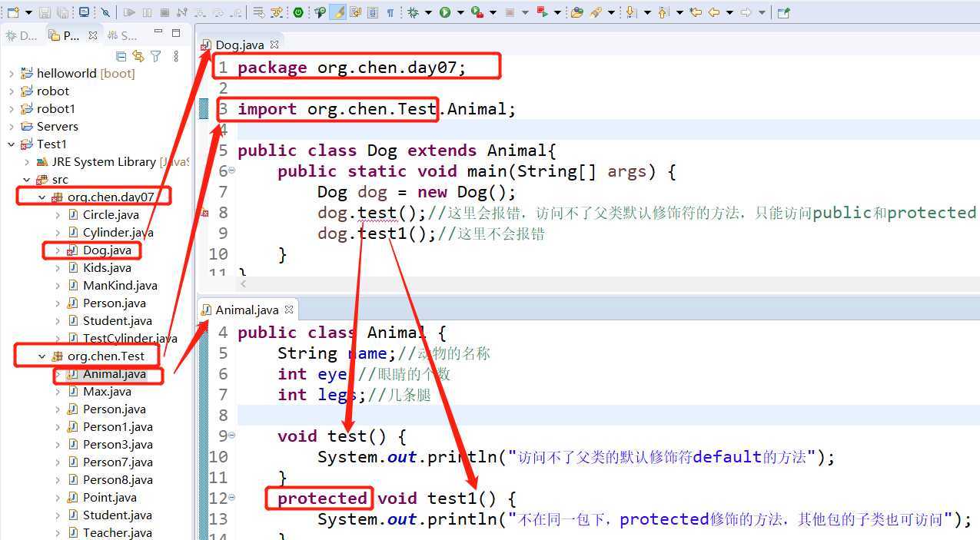Click the Back navigation yellow arrow
Image resolution: width=980 pixels, height=540 pixels.
(x=715, y=12)
